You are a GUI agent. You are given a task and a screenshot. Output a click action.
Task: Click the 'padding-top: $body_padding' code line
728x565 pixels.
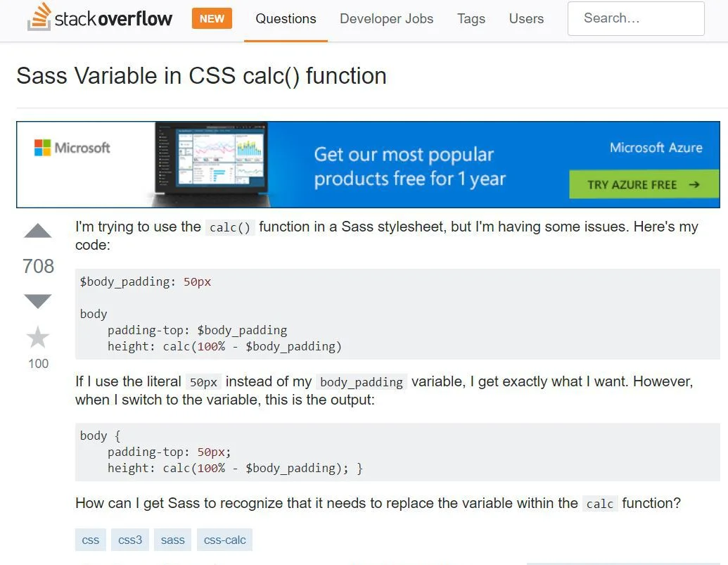click(x=198, y=330)
